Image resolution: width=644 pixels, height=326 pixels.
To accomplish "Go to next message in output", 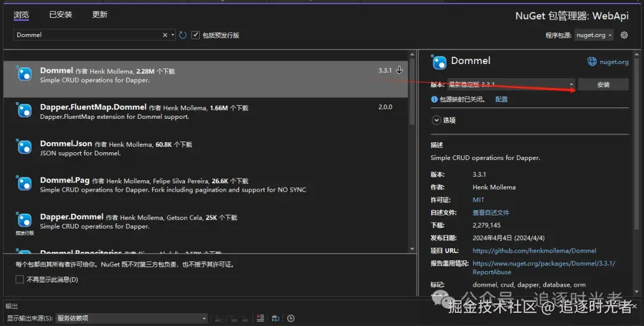I will click(245, 318).
